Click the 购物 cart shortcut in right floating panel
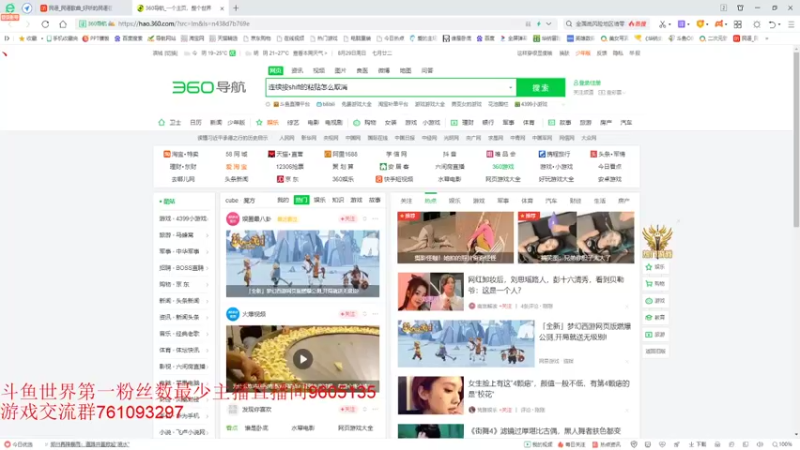The width and height of the screenshot is (800, 450). tap(655, 284)
